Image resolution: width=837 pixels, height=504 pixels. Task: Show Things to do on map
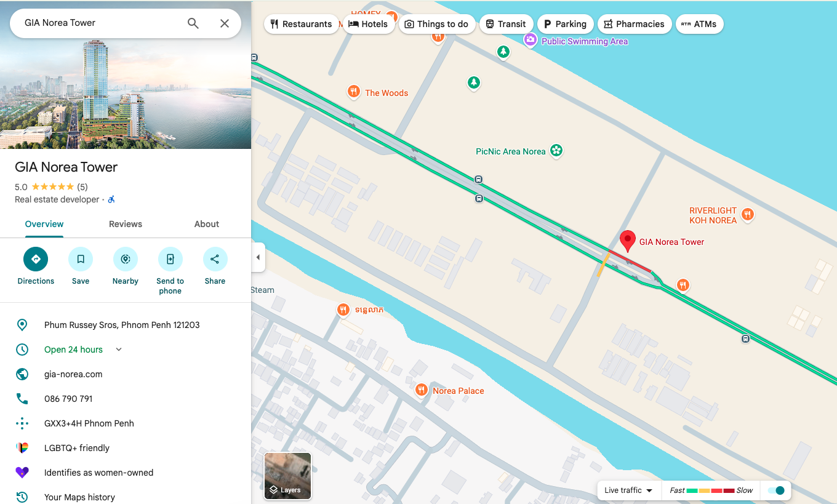point(436,24)
